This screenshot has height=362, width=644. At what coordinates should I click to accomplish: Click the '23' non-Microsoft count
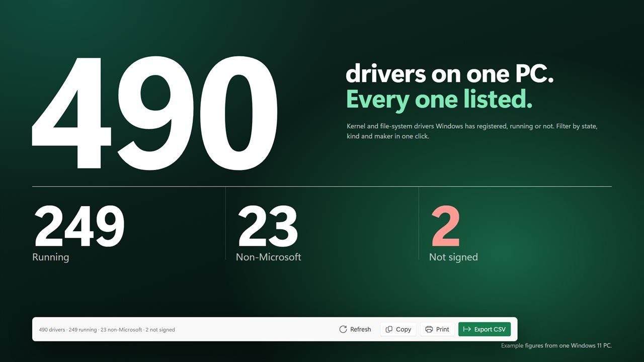[x=268, y=227]
